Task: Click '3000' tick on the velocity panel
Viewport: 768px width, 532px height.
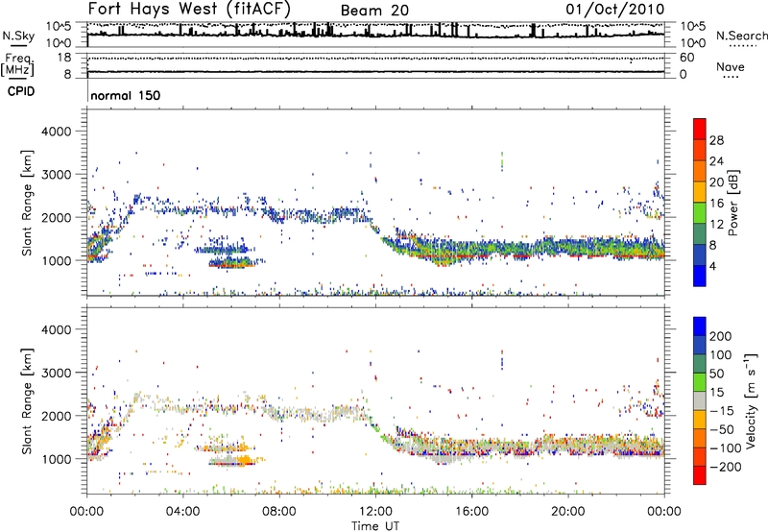Action: point(56,373)
